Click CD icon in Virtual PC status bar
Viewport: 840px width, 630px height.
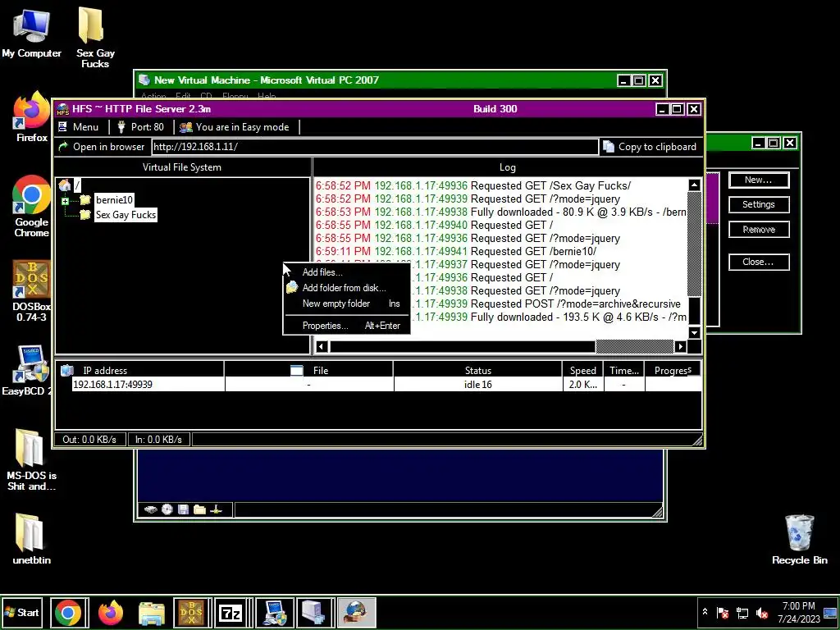pos(167,509)
